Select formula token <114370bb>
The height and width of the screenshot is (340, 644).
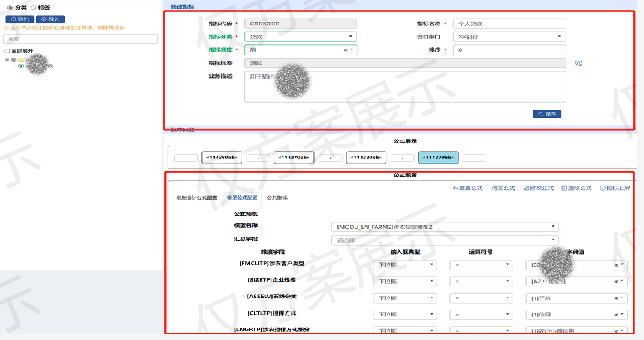294,158
